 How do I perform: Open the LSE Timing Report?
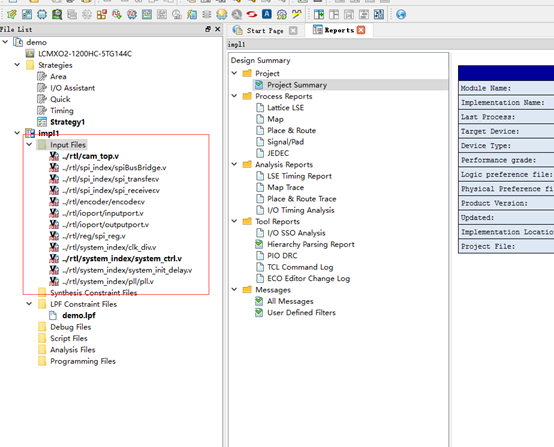click(300, 176)
